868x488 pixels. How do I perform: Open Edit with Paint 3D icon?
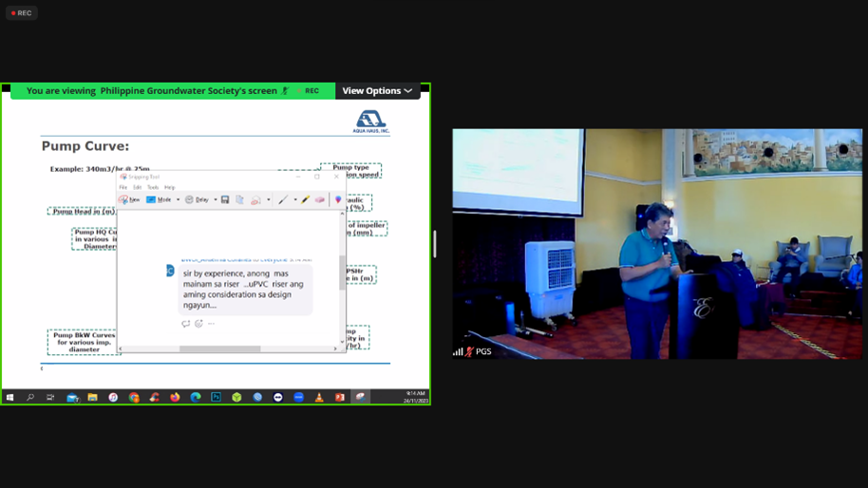(337, 200)
